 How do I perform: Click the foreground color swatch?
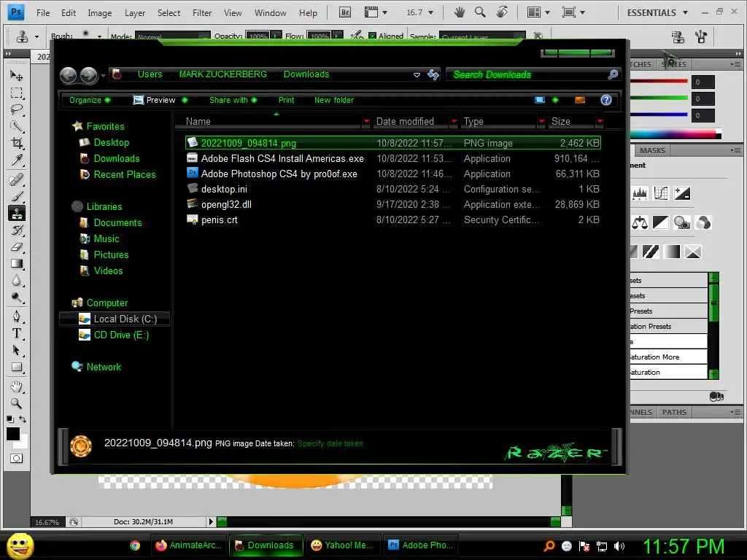pyautogui.click(x=13, y=434)
